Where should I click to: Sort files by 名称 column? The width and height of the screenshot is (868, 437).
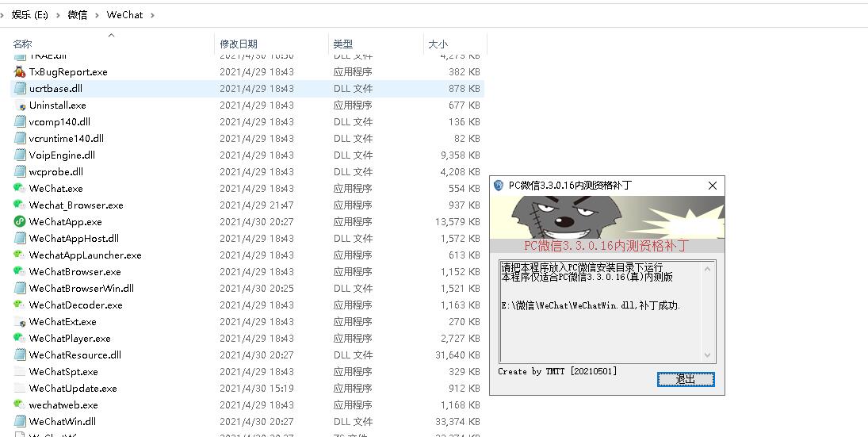[23, 44]
